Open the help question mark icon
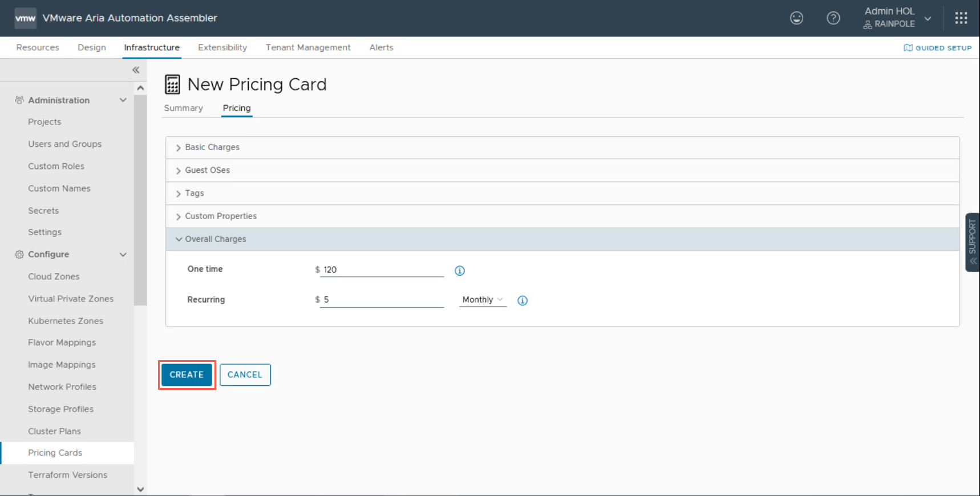This screenshot has width=980, height=496. (x=833, y=18)
